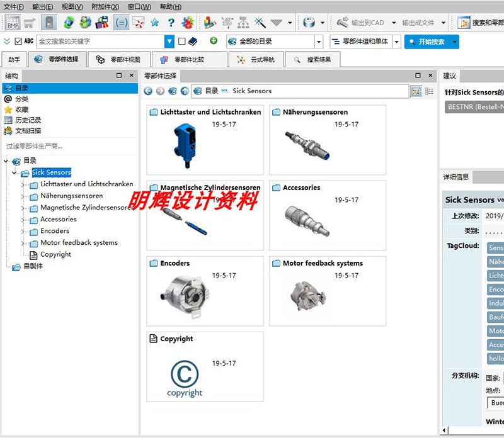Open the 视图(V) menu
This screenshot has width=504, height=438.
72,7
